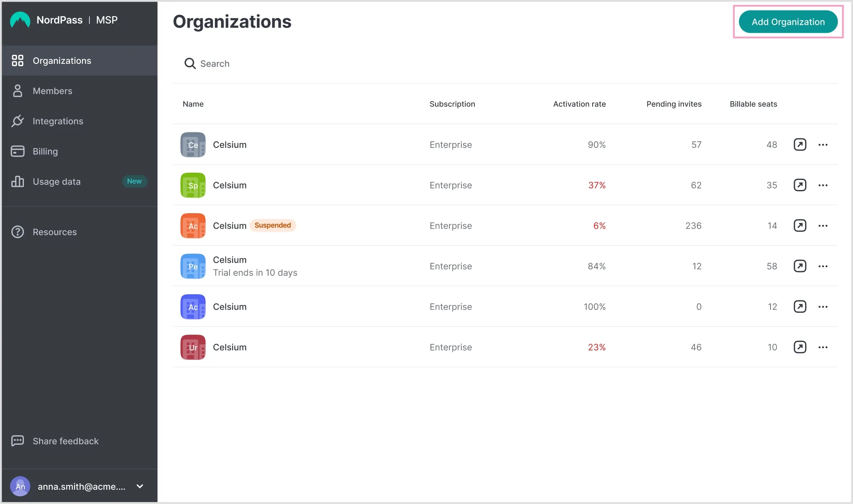Switch to the Members section
Screen dimensions: 853x504
[52, 91]
